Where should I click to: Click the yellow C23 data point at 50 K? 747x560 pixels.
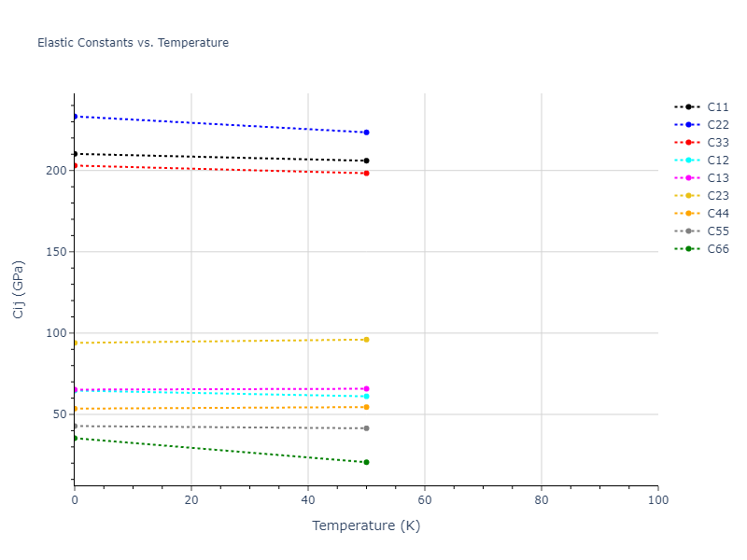366,340
